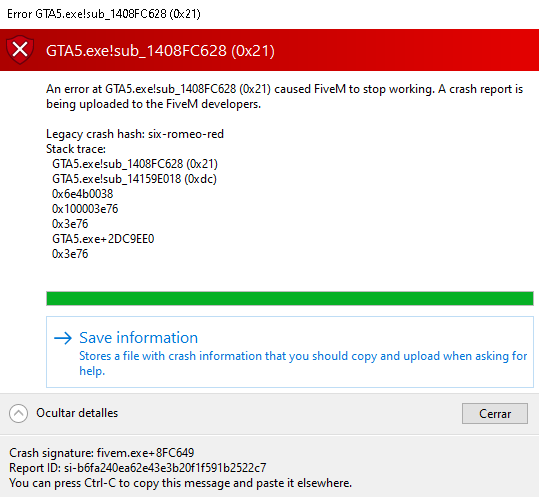The height and width of the screenshot is (497, 539).
Task: Click the Stack trace heading
Action: [76, 149]
